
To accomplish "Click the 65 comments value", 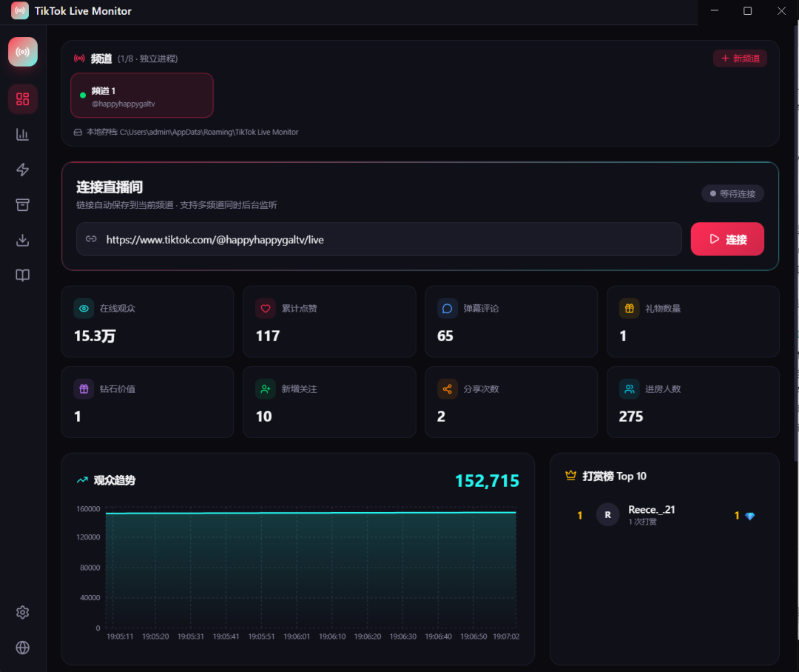I will coord(445,336).
